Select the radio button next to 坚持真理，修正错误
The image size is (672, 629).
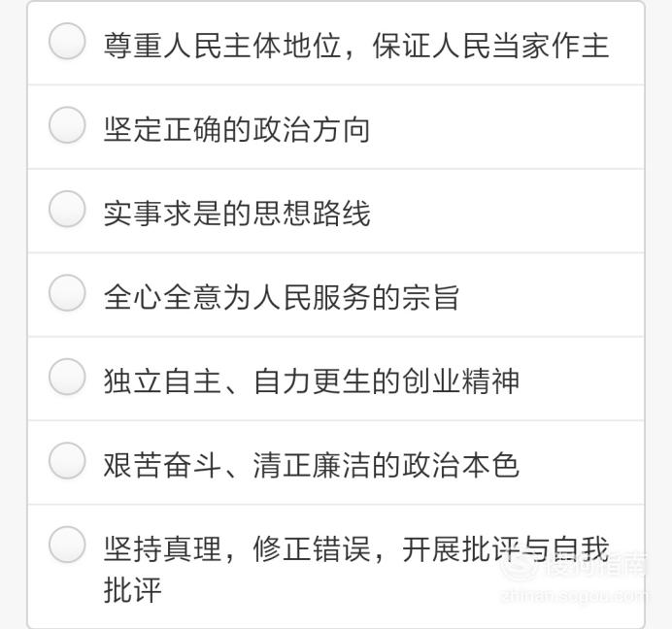click(67, 545)
